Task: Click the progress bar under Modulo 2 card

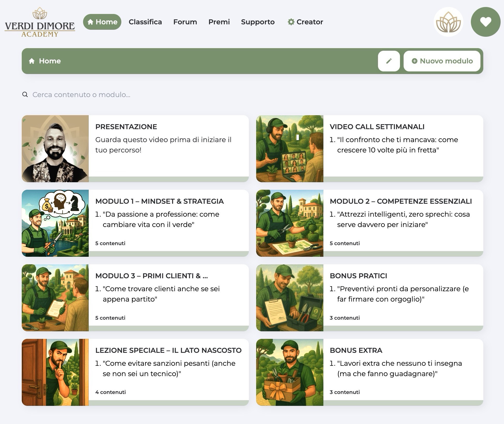Action: [x=403, y=254]
